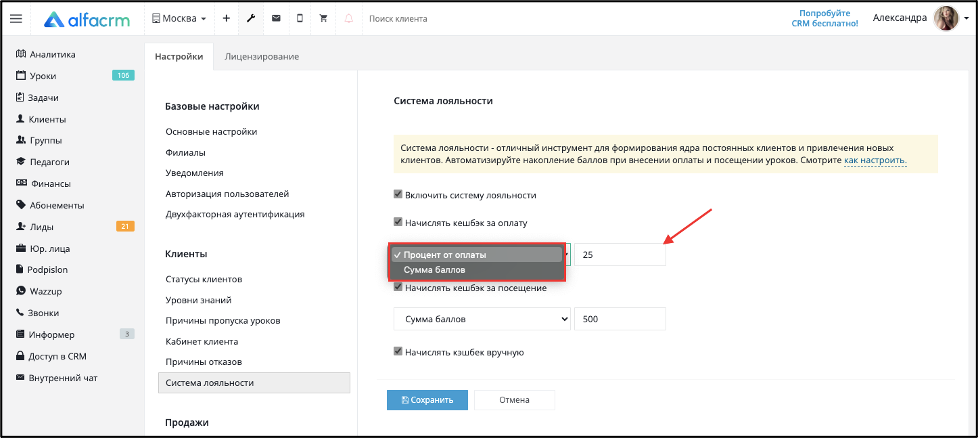Click the Поиск клиента search field
The image size is (979, 439).
tap(398, 19)
